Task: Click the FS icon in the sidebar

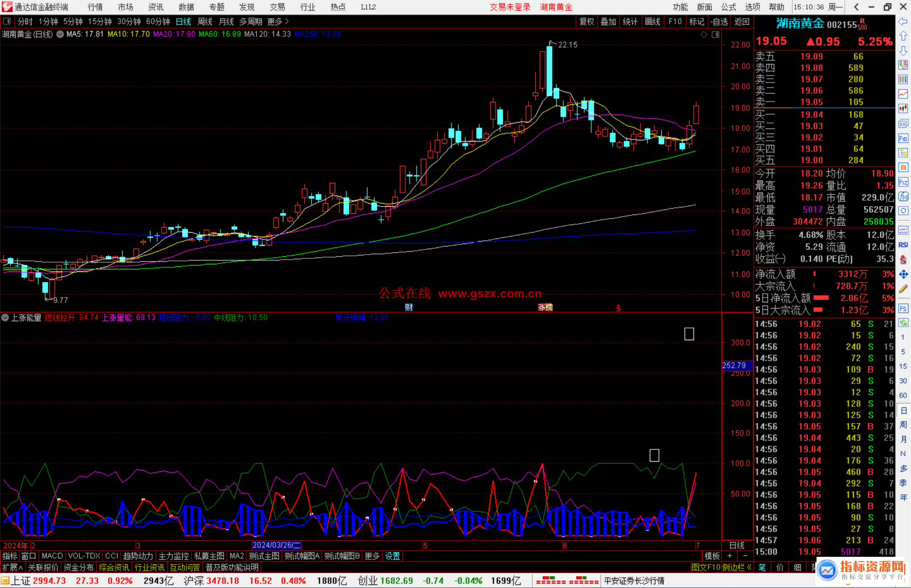Action: [903, 309]
